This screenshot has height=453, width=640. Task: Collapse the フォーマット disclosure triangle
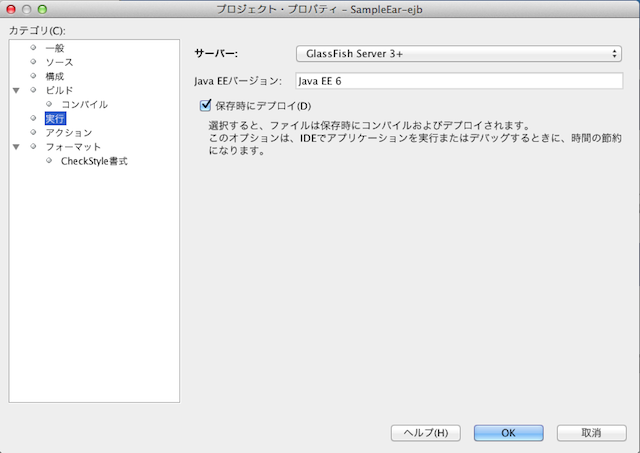(x=15, y=148)
